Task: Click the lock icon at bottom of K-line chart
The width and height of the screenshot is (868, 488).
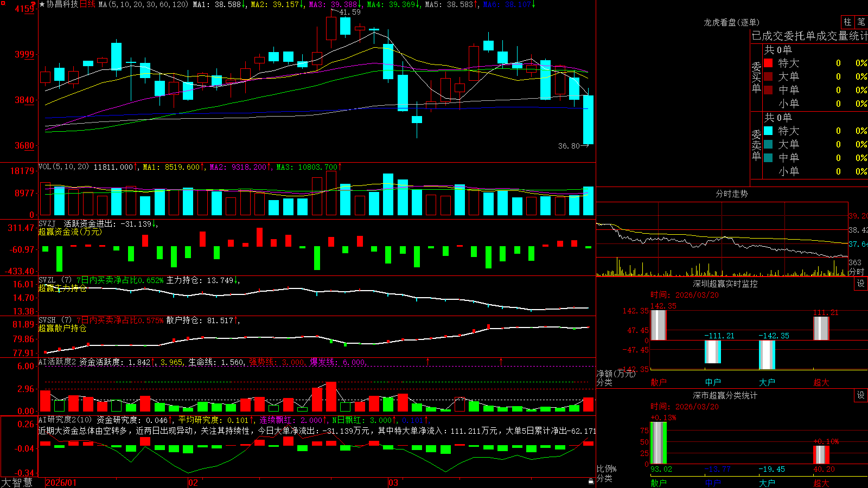Action: [591, 481]
